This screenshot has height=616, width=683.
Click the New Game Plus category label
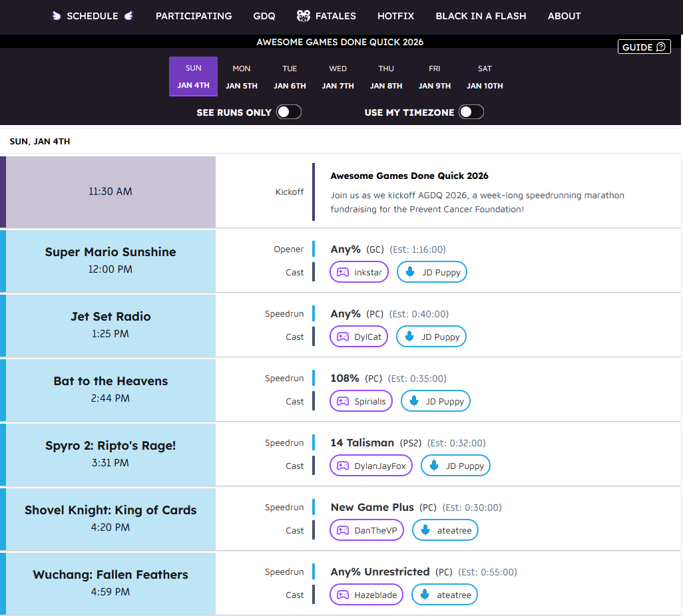coord(372,507)
